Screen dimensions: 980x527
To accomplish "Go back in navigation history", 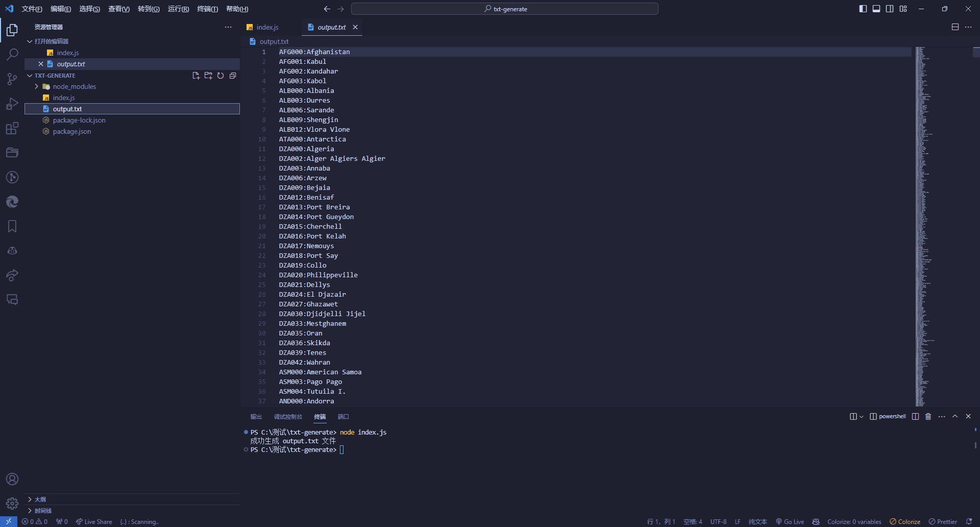I will tap(327, 9).
